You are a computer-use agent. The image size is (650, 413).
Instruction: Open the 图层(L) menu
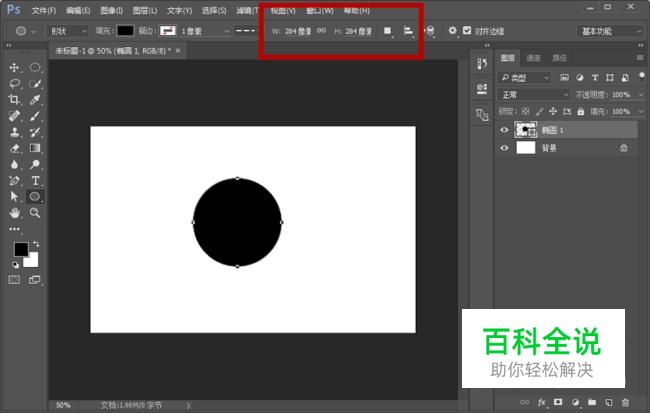pos(145,11)
